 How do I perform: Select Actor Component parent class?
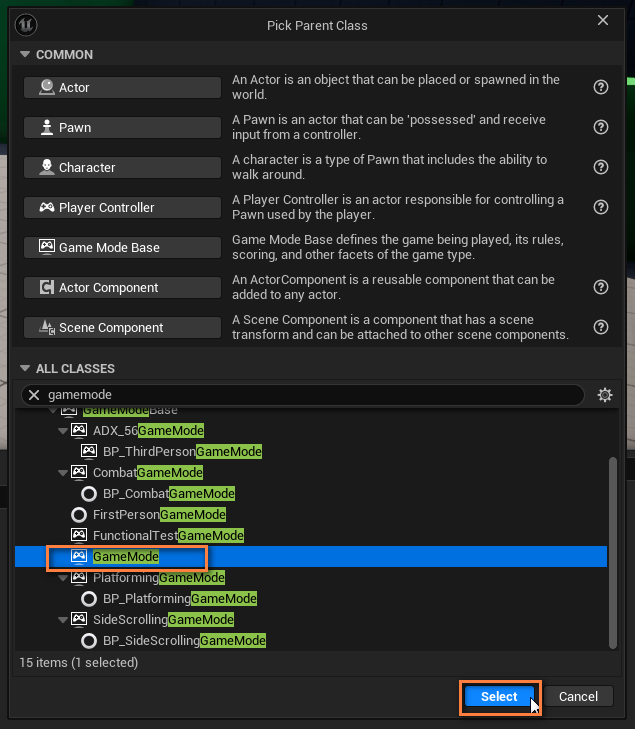[122, 287]
